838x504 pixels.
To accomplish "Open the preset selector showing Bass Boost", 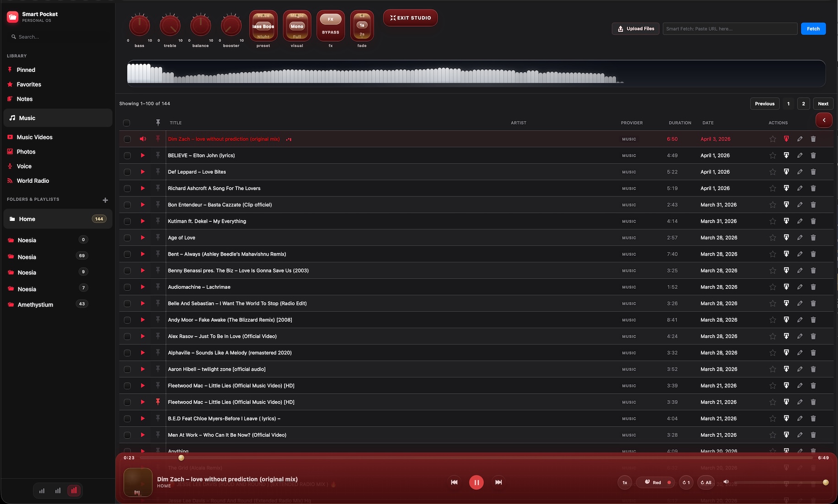I will coord(263,26).
